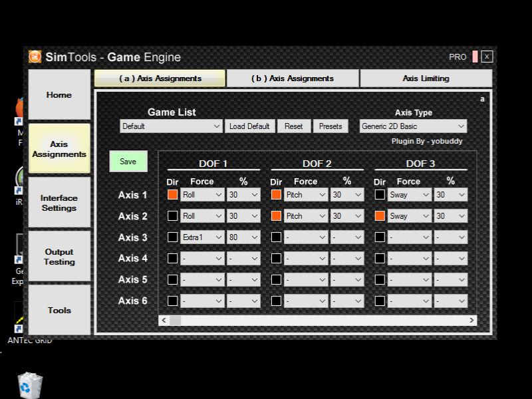Click the Presets button
The height and width of the screenshot is (399, 532).
[331, 126]
